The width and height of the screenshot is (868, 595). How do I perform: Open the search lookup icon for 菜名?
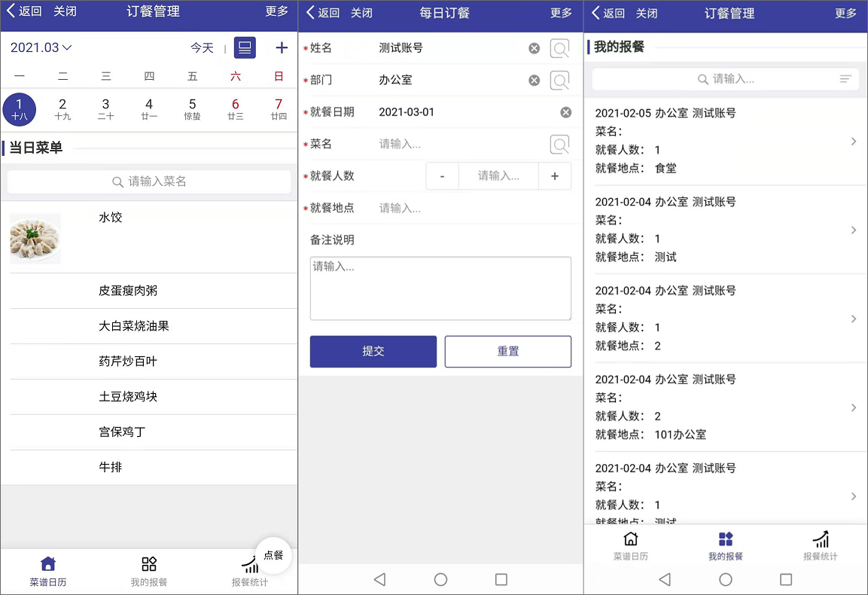coord(558,143)
